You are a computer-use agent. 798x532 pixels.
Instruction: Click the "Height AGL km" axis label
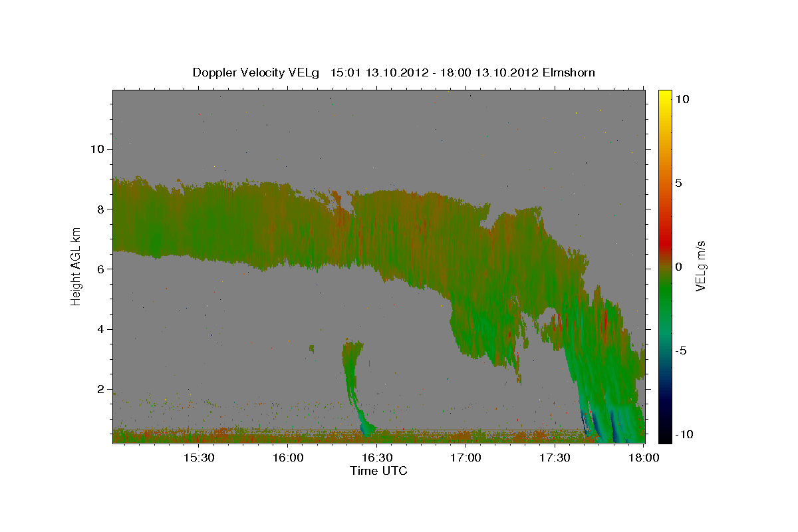point(76,266)
